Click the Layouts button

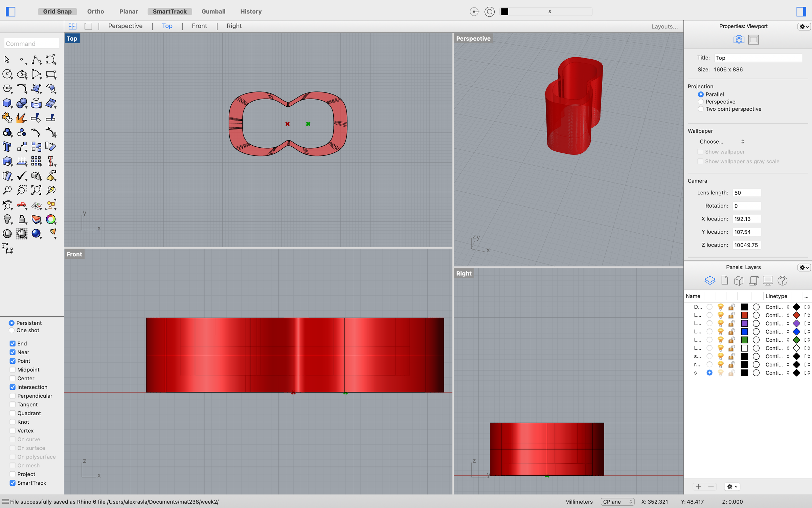click(x=663, y=26)
